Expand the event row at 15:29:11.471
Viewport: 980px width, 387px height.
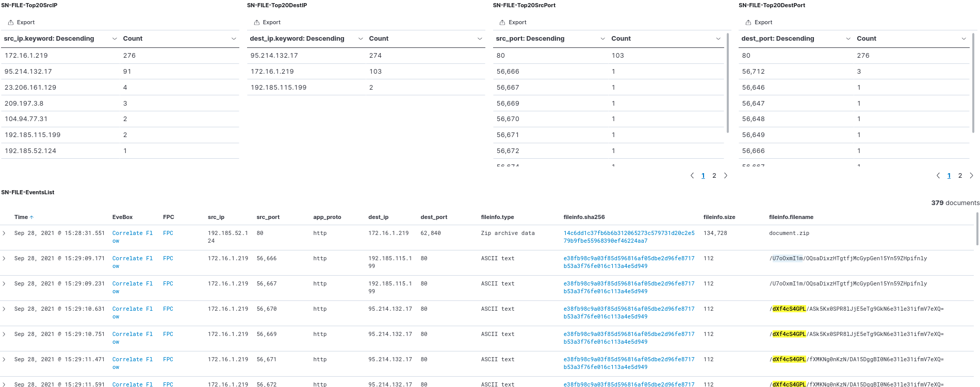click(4, 360)
